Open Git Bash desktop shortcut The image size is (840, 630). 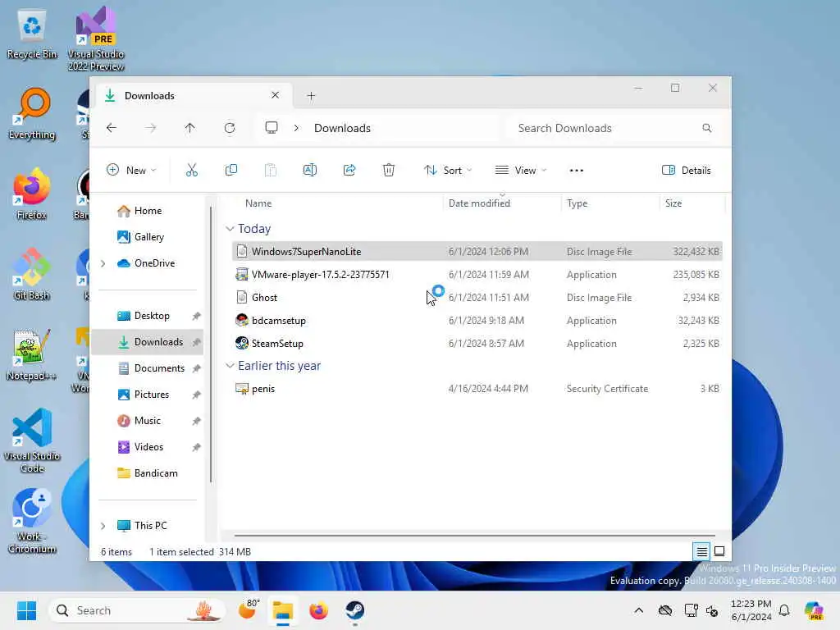pyautogui.click(x=32, y=276)
